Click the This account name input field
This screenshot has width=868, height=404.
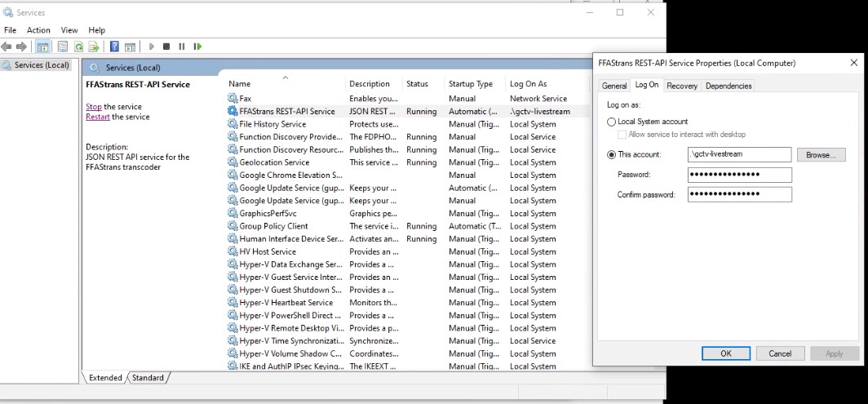click(x=739, y=154)
